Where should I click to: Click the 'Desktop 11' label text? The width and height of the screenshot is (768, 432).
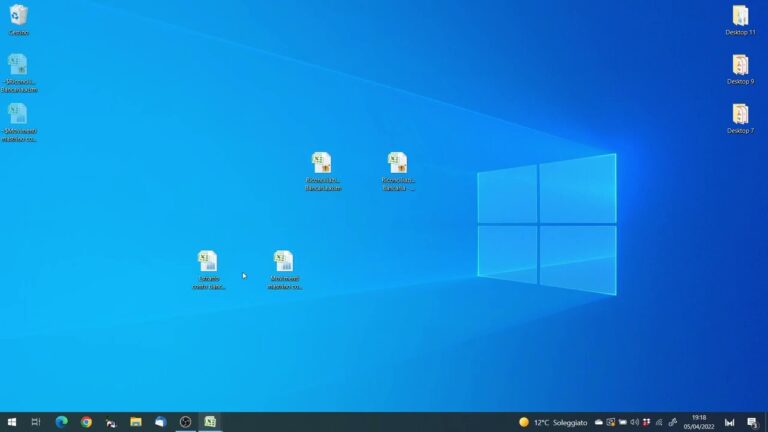click(x=740, y=32)
